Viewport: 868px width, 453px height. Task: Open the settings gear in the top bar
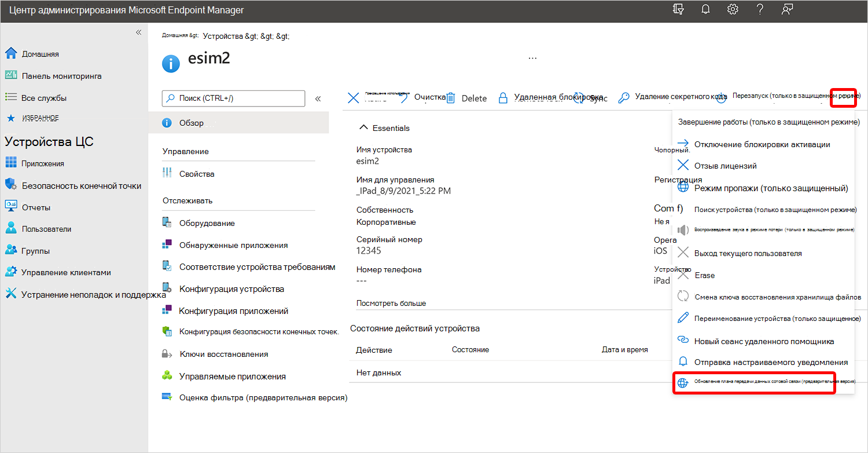pos(733,9)
